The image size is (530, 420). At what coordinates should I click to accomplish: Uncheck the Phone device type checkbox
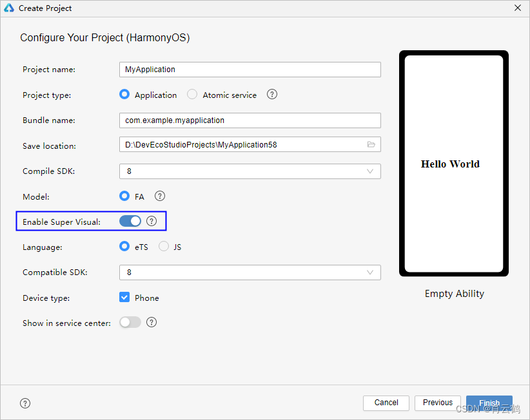pyautogui.click(x=124, y=298)
